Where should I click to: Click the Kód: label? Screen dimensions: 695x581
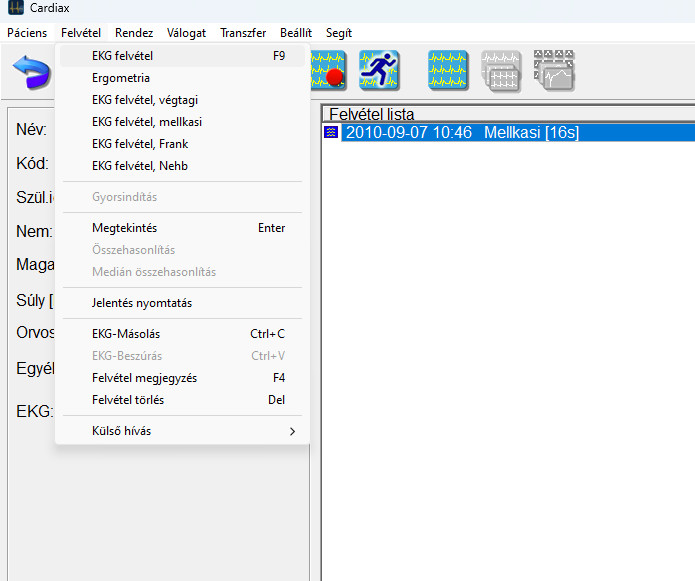(x=32, y=164)
